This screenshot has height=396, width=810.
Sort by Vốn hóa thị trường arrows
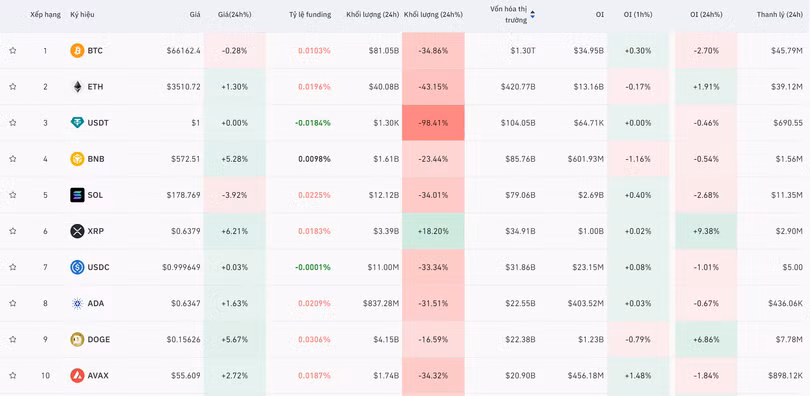533,15
